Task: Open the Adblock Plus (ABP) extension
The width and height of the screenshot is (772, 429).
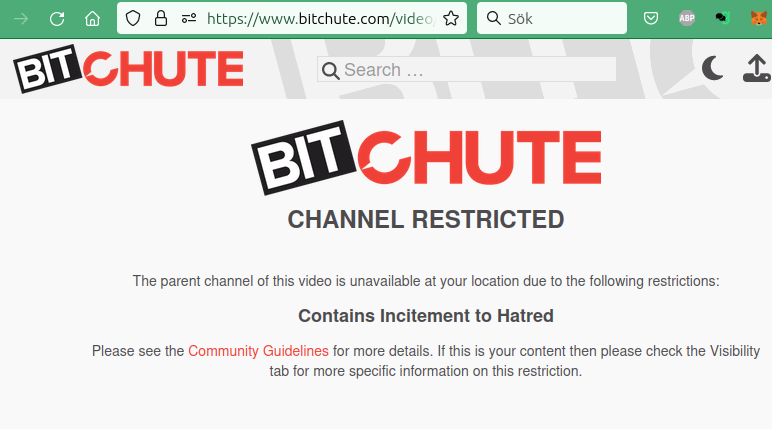Action: [687, 19]
